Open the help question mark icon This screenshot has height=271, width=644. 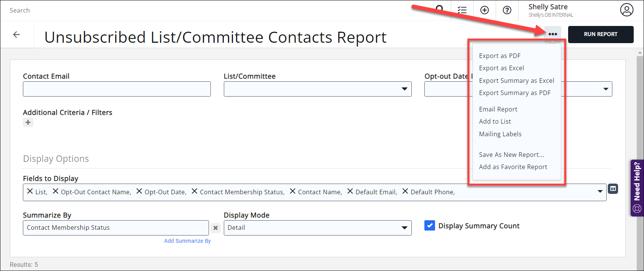click(x=507, y=10)
